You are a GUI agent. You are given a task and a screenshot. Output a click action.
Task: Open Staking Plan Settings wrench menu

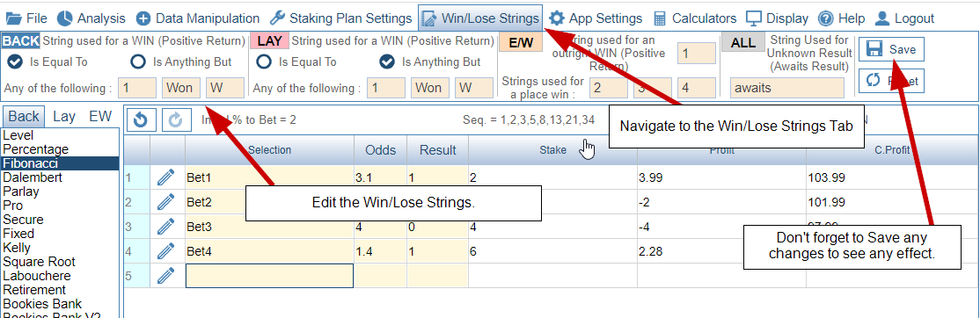point(340,18)
